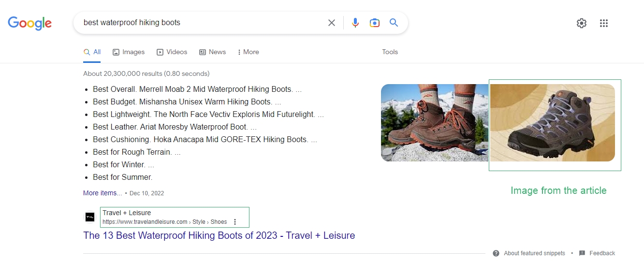Click "Best Leather. Ariat Moresby" list item
This screenshot has height=262, width=644.
175,127
